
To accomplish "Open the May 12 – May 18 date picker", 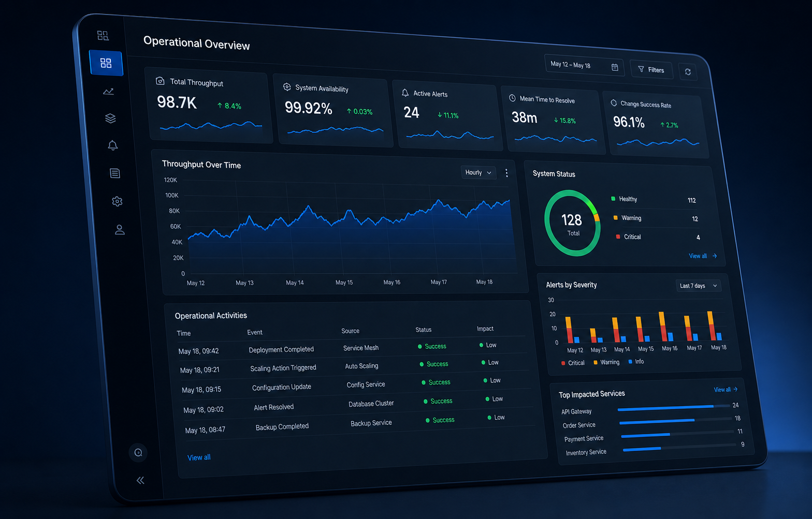I will pos(584,65).
